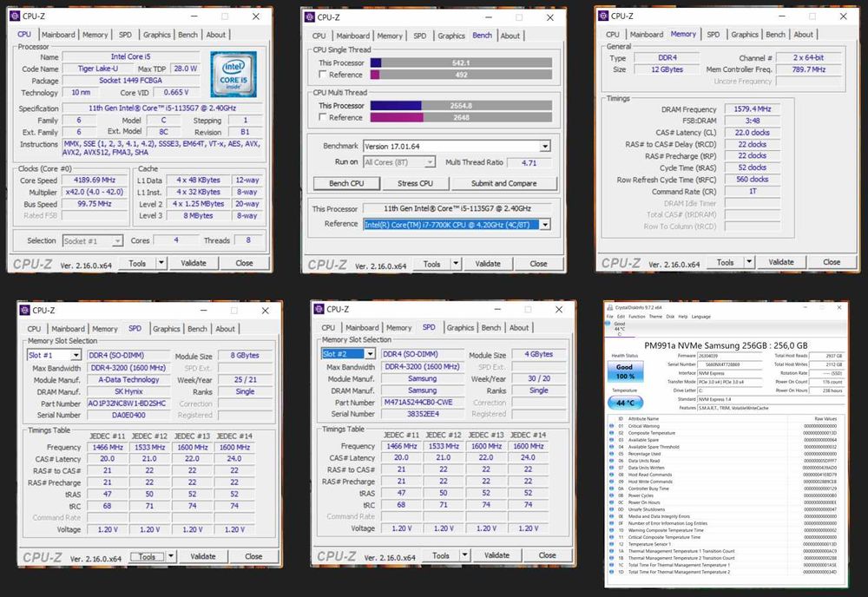Click CPU-Z title icon in Bench window

click(310, 17)
